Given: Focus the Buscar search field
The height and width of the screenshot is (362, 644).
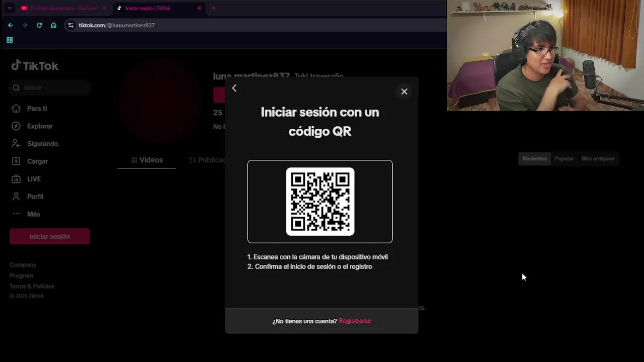Looking at the screenshot, I should tap(50, 87).
